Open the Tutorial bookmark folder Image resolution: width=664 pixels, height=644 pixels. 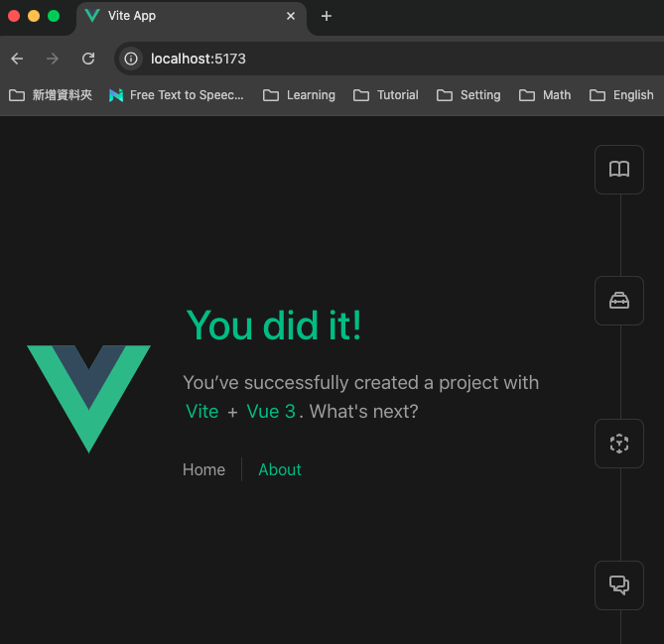pyautogui.click(x=386, y=95)
